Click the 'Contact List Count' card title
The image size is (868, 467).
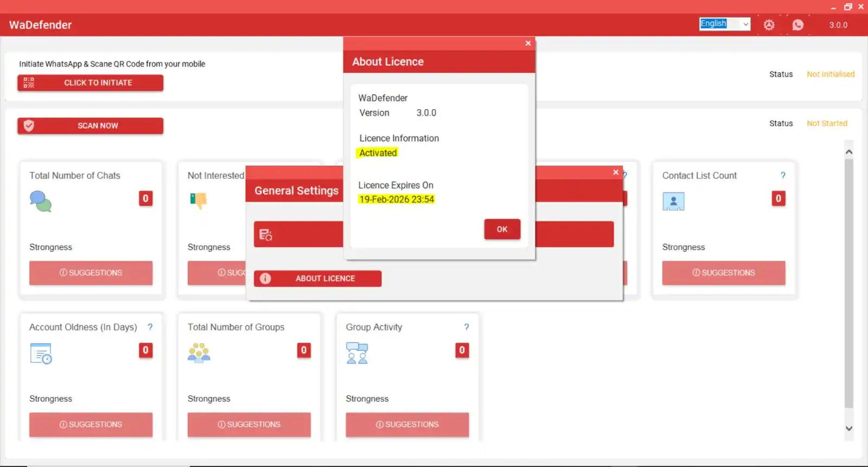click(x=699, y=175)
